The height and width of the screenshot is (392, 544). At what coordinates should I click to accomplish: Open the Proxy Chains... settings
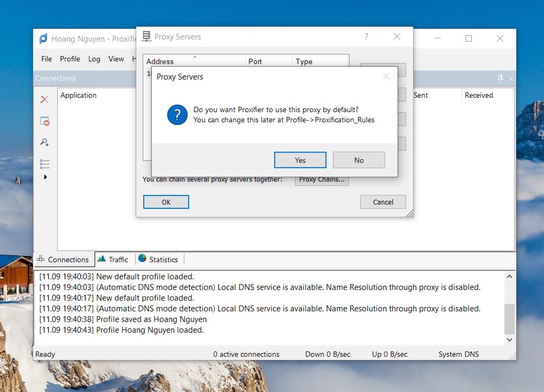(x=322, y=179)
